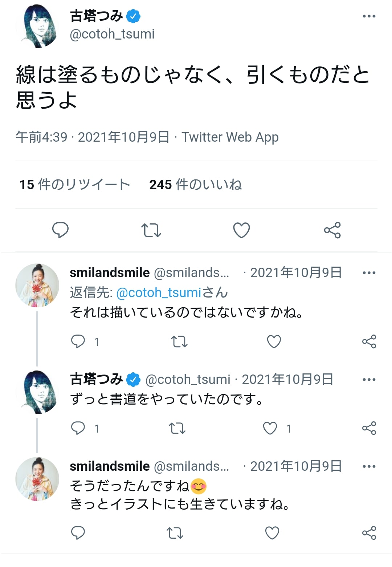Open Twitter Web App source link
Image resolution: width=392 pixels, height=567 pixels.
tap(230, 137)
